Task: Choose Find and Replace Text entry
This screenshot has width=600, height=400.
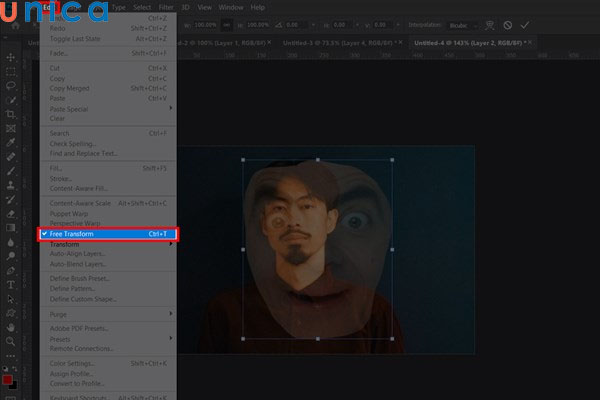Action: pos(108,153)
